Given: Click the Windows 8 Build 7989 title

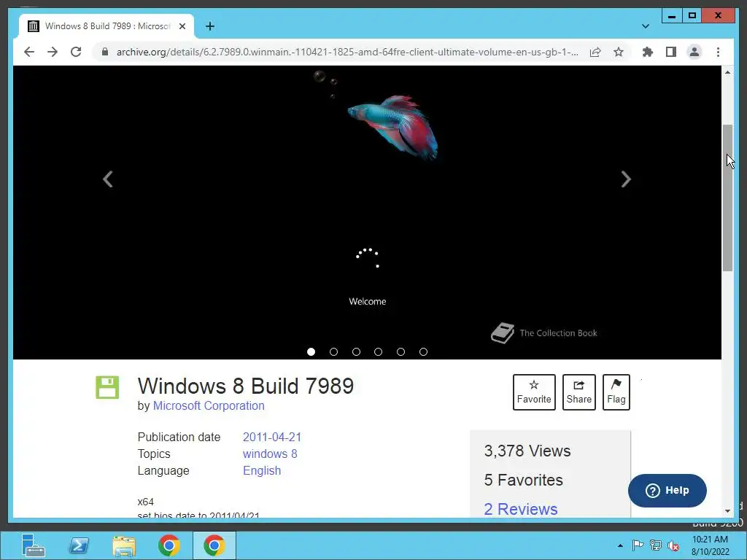Looking at the screenshot, I should click(x=246, y=386).
